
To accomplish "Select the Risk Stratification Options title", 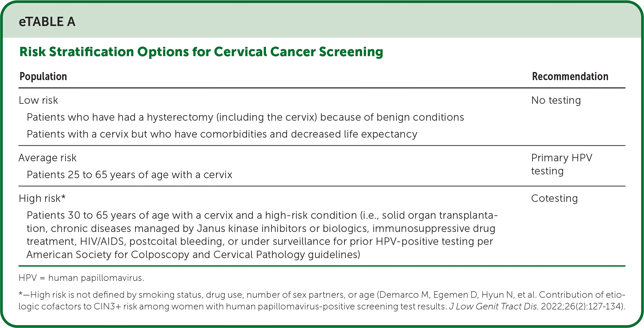I will pyautogui.click(x=201, y=52).
